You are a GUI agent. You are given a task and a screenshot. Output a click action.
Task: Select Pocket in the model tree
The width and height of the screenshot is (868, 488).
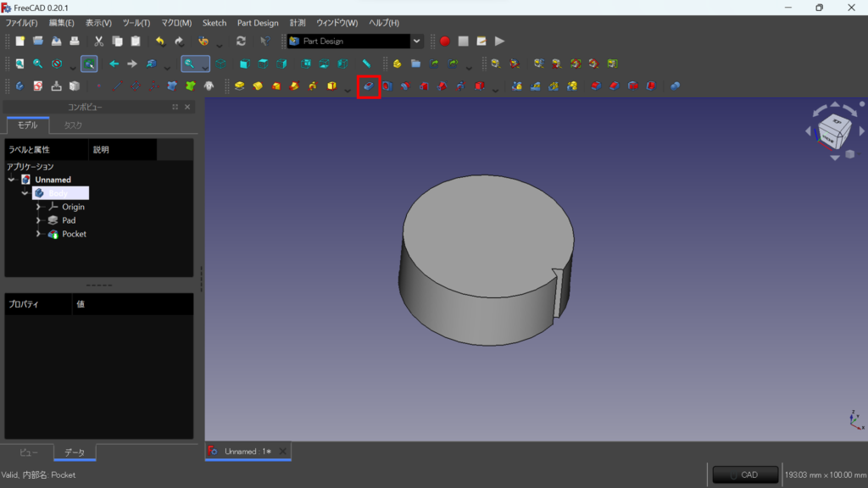(x=74, y=234)
